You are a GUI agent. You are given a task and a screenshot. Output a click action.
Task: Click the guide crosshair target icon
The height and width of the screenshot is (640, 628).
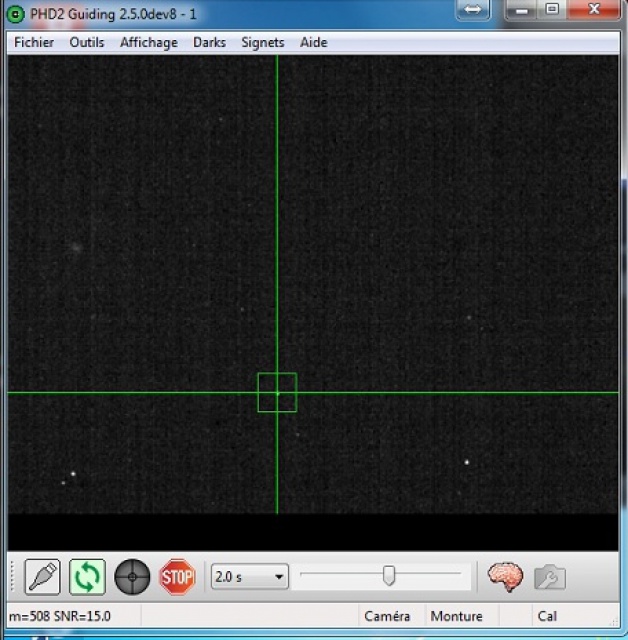point(132,577)
